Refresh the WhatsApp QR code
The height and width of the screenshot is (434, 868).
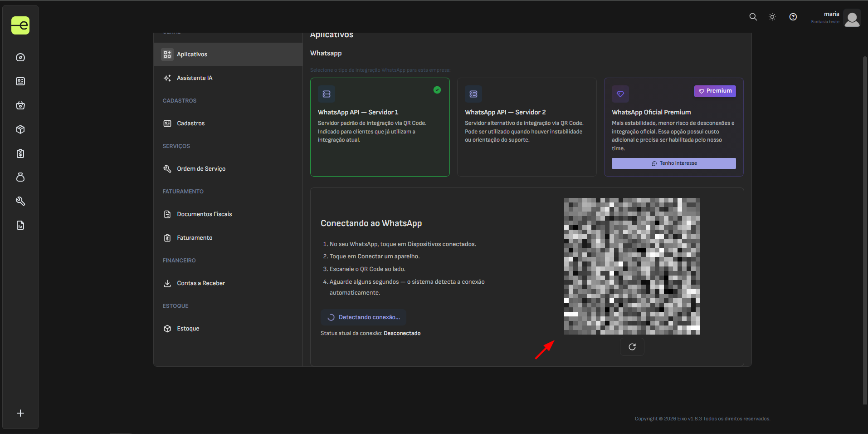coord(632,347)
